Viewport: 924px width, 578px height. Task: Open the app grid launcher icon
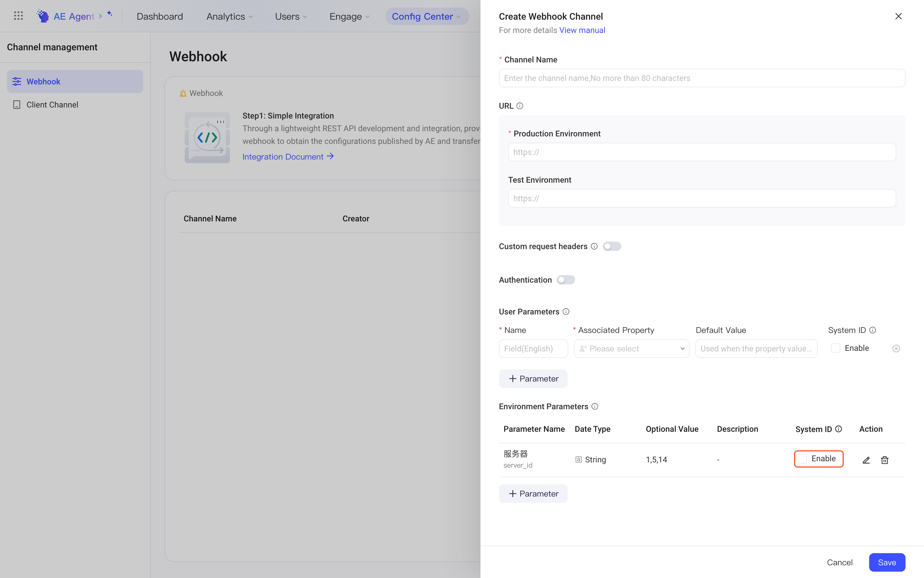[18, 16]
